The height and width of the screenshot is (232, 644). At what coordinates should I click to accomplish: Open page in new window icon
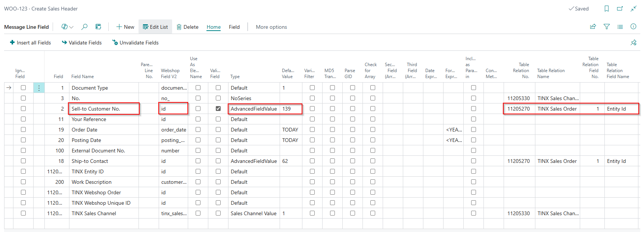pyautogui.click(x=620, y=9)
